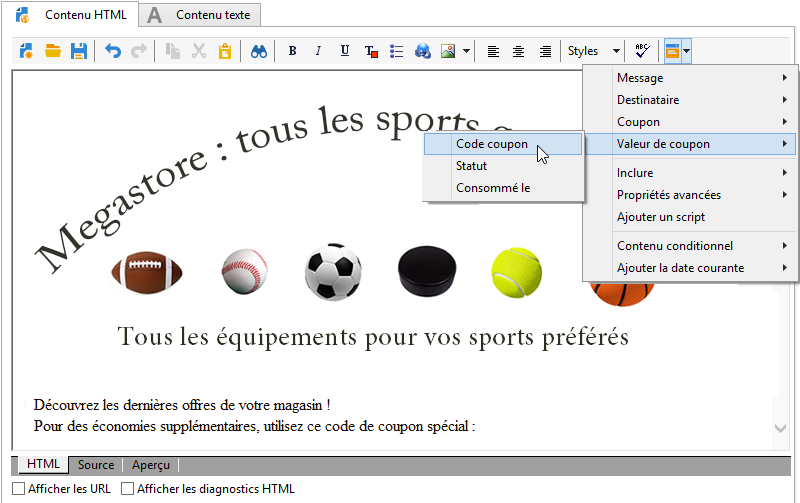Expand the Message submenu
The height and width of the screenshot is (503, 800).
pyautogui.click(x=691, y=78)
